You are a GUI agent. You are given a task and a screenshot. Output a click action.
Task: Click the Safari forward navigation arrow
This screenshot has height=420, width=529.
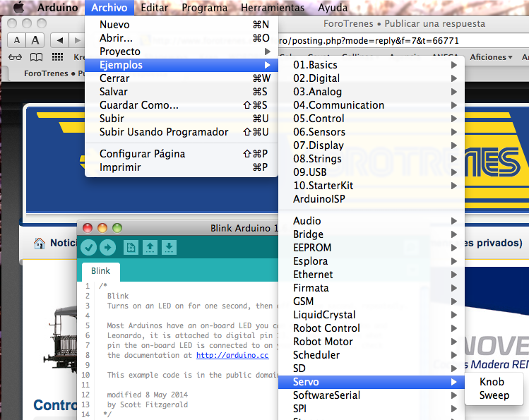point(77,40)
